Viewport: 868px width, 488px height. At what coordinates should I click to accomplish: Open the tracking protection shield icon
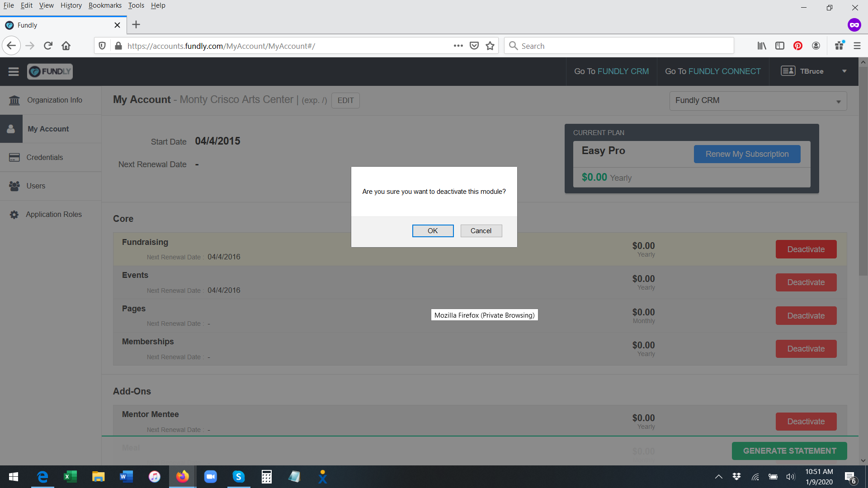click(x=102, y=46)
